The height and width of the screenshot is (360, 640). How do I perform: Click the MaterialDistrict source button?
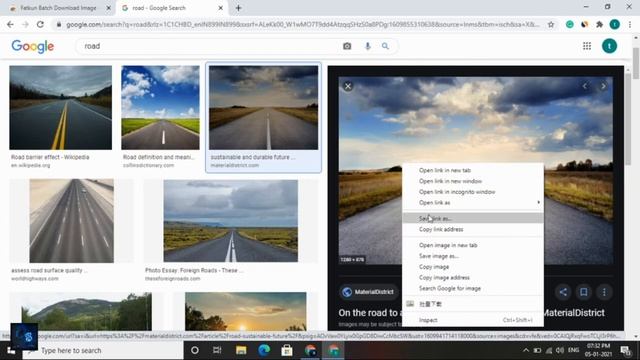pyautogui.click(x=368, y=292)
